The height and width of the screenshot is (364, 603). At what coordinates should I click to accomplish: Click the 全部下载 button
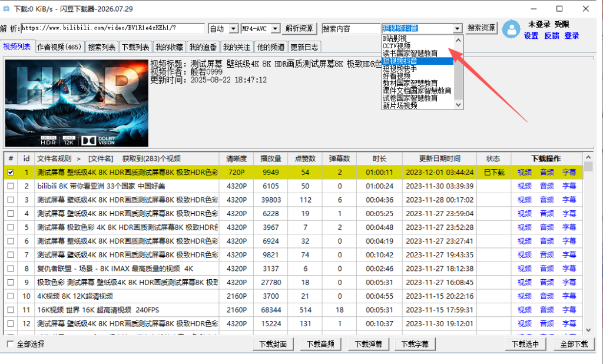pos(574,344)
